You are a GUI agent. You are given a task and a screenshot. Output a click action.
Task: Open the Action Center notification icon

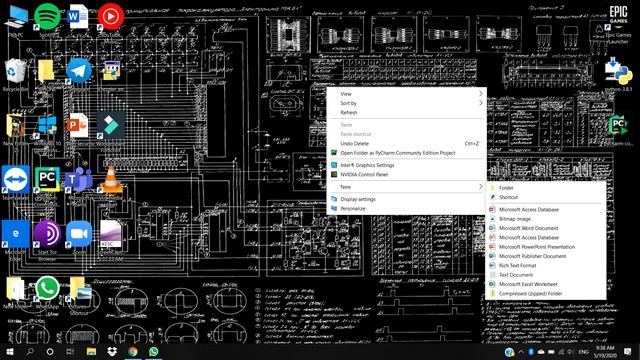point(628,351)
